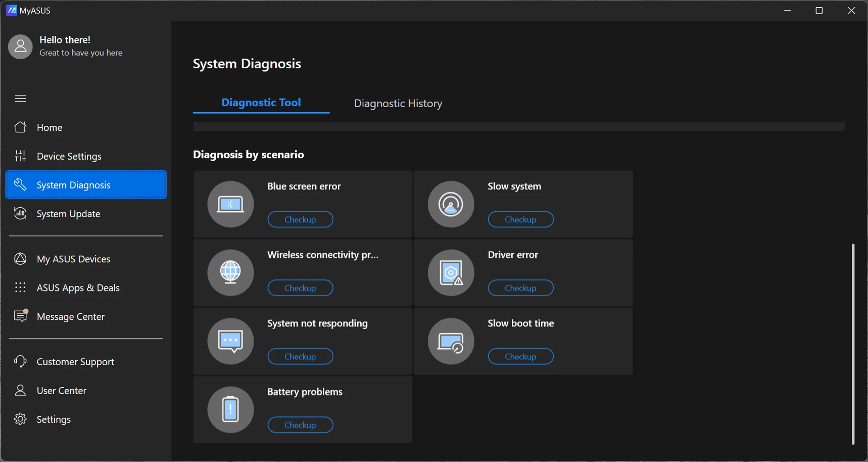
Task: Click the 'System not responding' title text
Action: tap(317, 324)
